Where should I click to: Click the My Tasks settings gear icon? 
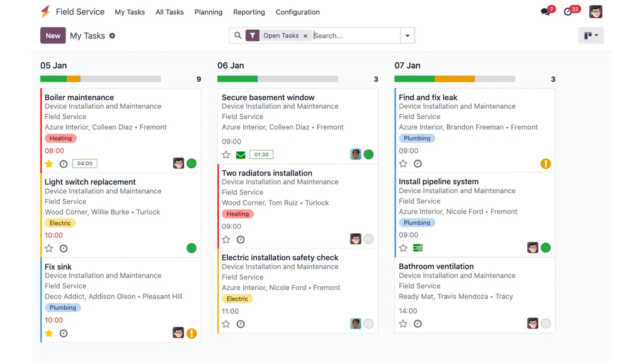(112, 36)
